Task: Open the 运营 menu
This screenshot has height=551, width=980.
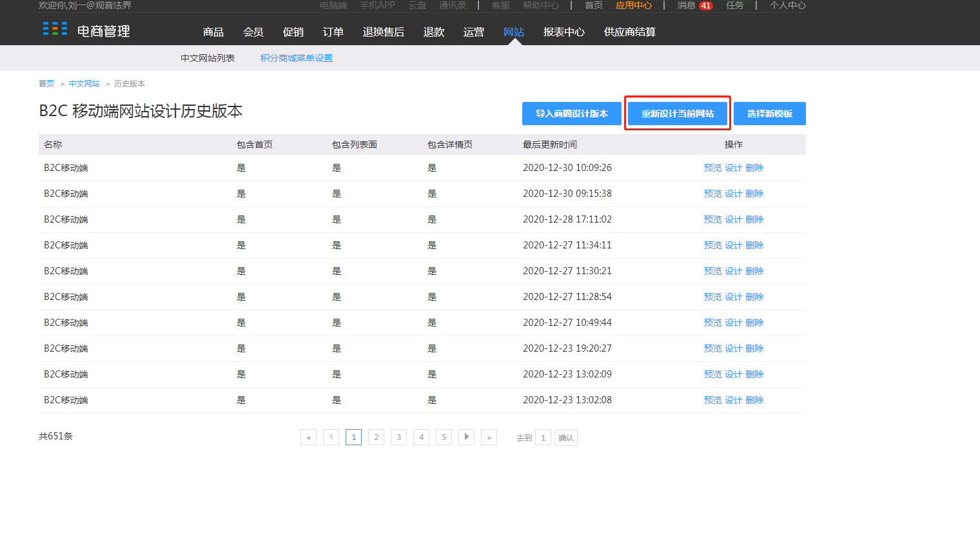Action: pyautogui.click(x=474, y=32)
